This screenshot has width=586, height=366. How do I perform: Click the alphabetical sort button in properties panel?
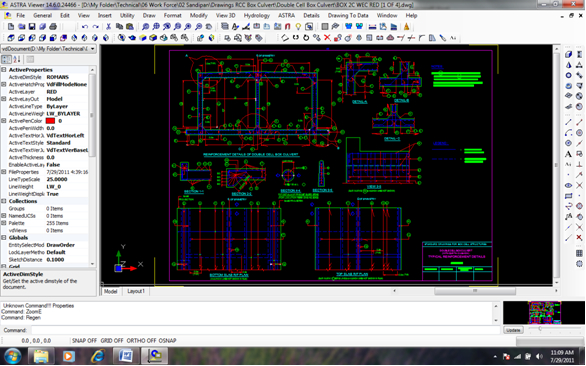(17, 59)
